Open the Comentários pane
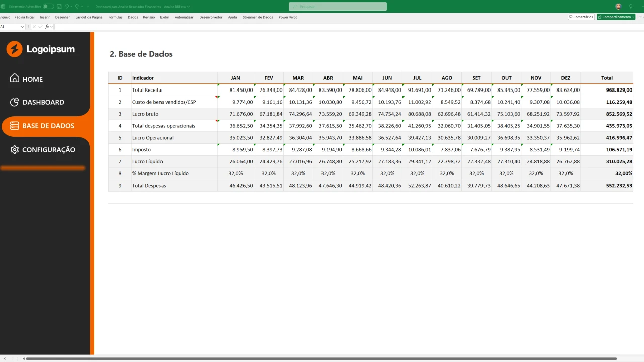 click(x=581, y=17)
